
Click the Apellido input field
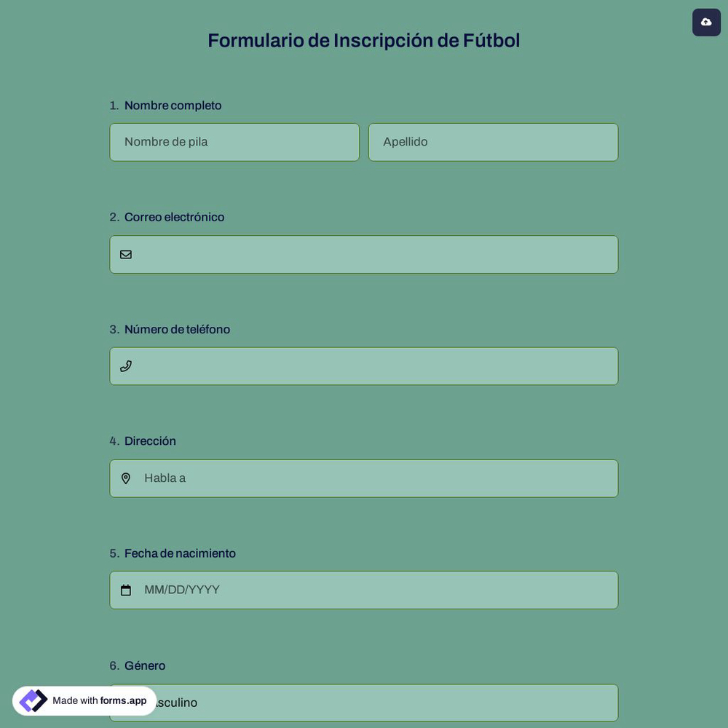pyautogui.click(x=493, y=141)
